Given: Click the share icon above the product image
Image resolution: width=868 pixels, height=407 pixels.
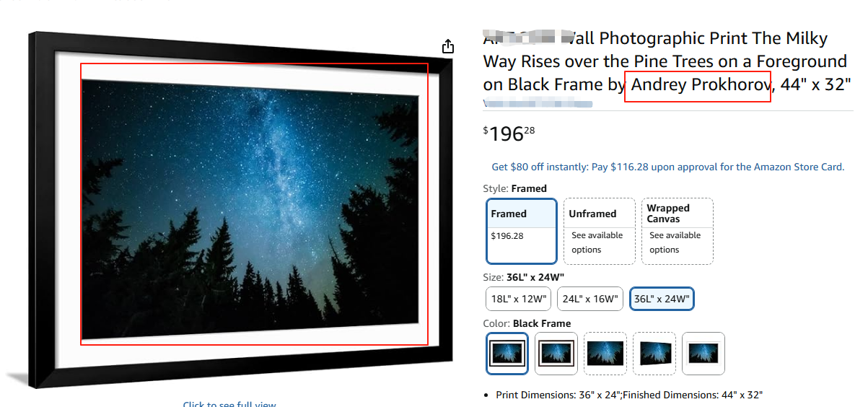Looking at the screenshot, I should click(x=448, y=47).
